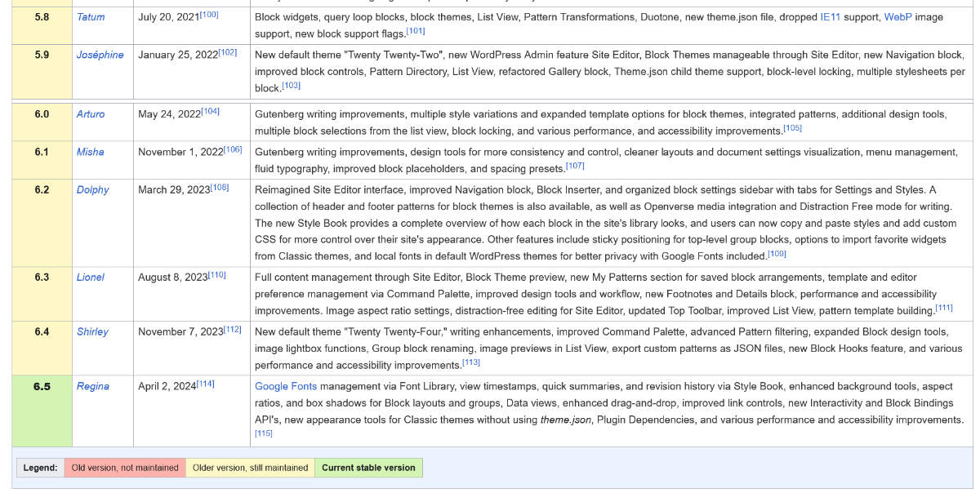This screenshot has height=502, width=980.
Task: Open the Dolphy codename link
Action: 92,189
